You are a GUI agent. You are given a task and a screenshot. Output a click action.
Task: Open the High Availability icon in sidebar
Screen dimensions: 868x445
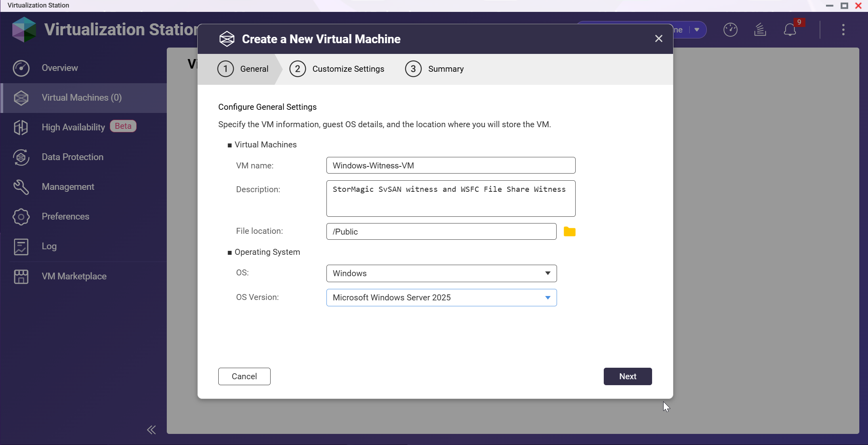21,128
